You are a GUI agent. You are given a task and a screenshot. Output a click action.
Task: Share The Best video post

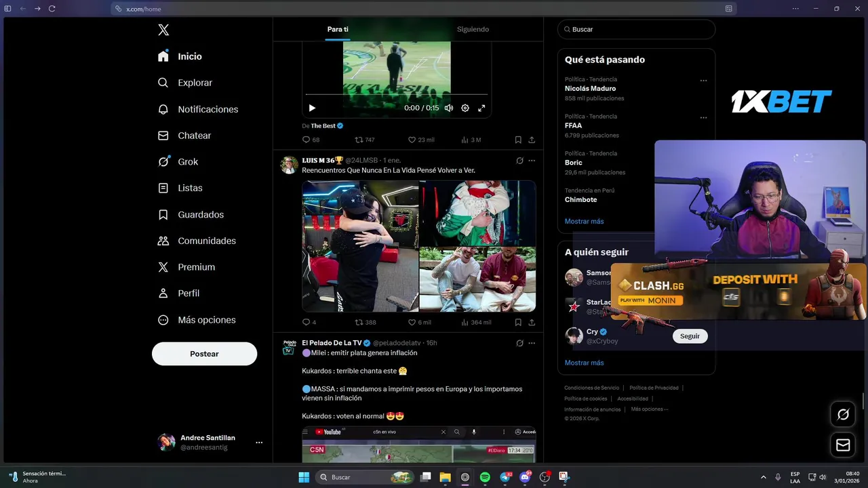coord(532,140)
